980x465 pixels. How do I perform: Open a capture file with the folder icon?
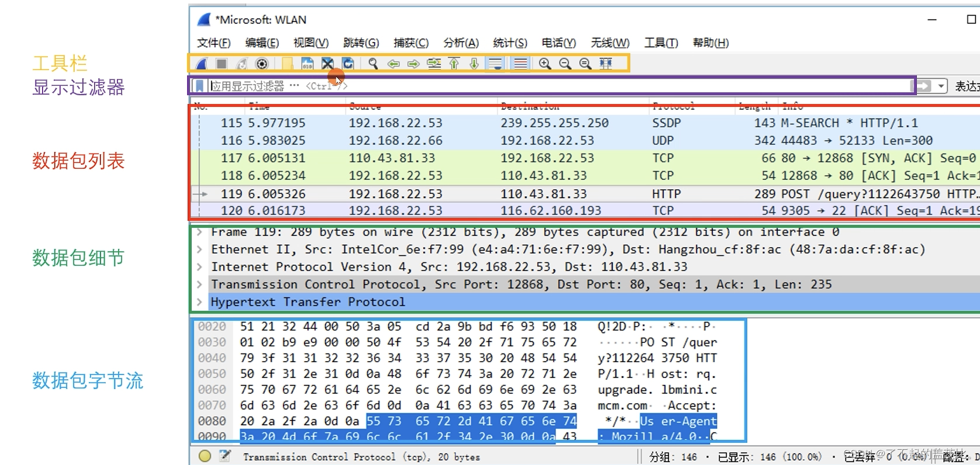(x=287, y=64)
